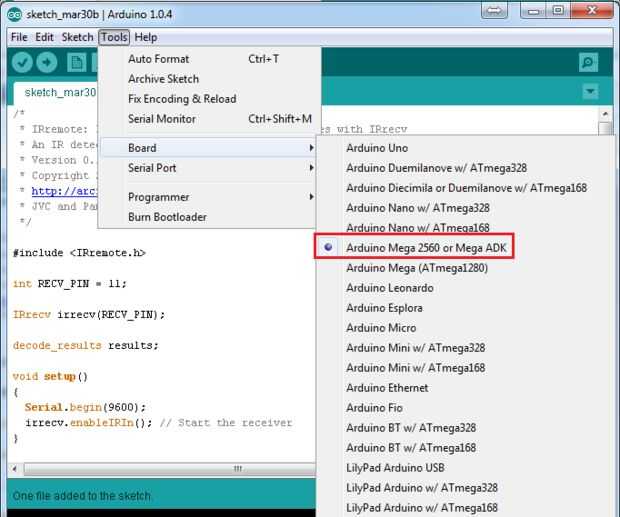This screenshot has width=620, height=517.
Task: Choose Arduino Mini w/ ATmega328
Action: [466, 348]
